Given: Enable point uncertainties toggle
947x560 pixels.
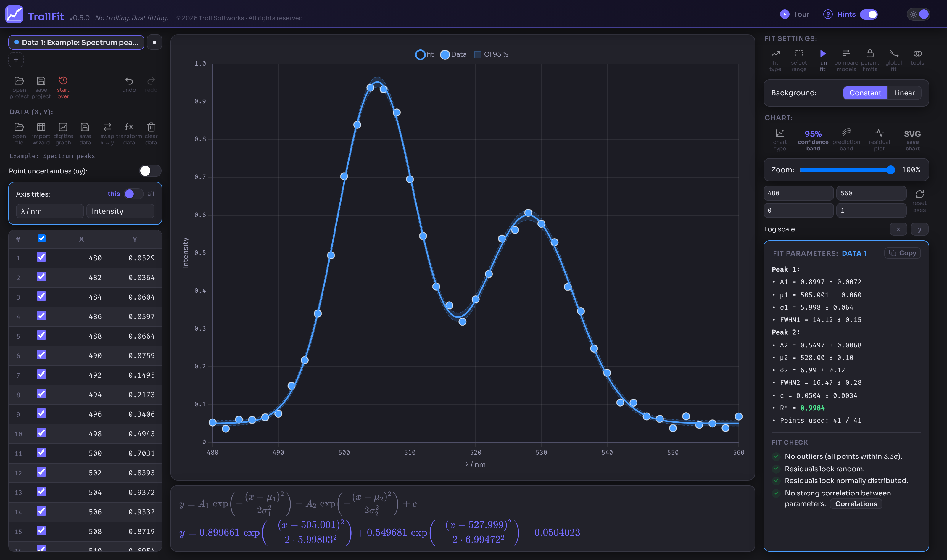Looking at the screenshot, I should pos(150,171).
